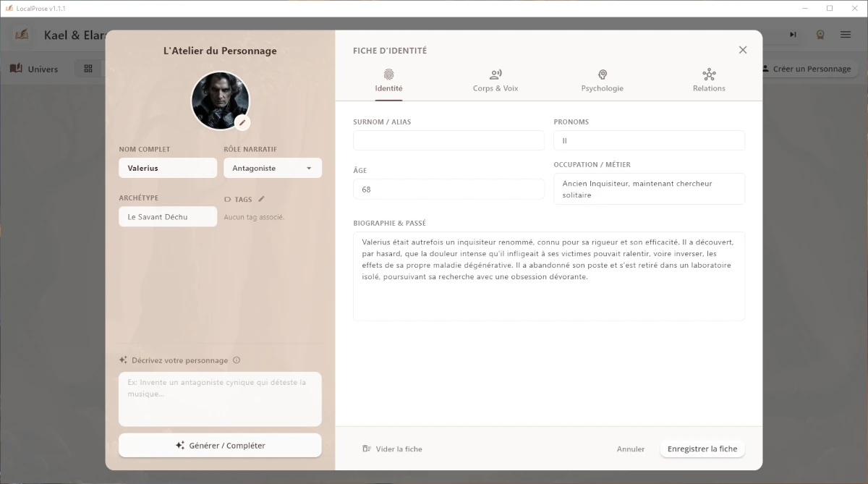Switch to the Psychologie tab
868x484 pixels.
[602, 80]
